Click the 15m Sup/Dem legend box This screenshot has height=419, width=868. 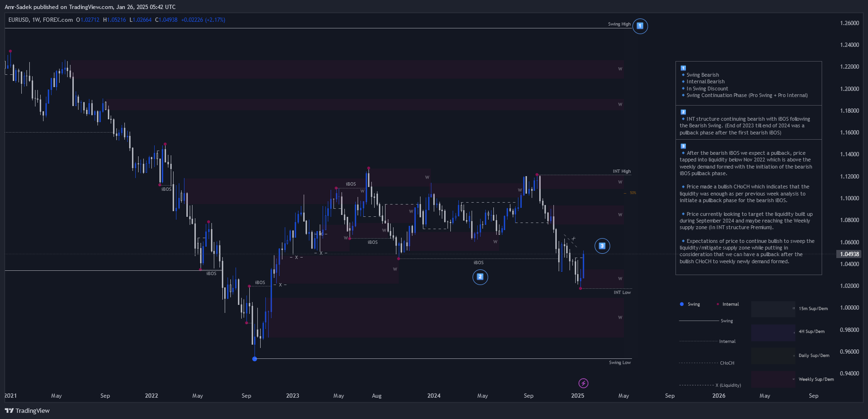point(773,309)
